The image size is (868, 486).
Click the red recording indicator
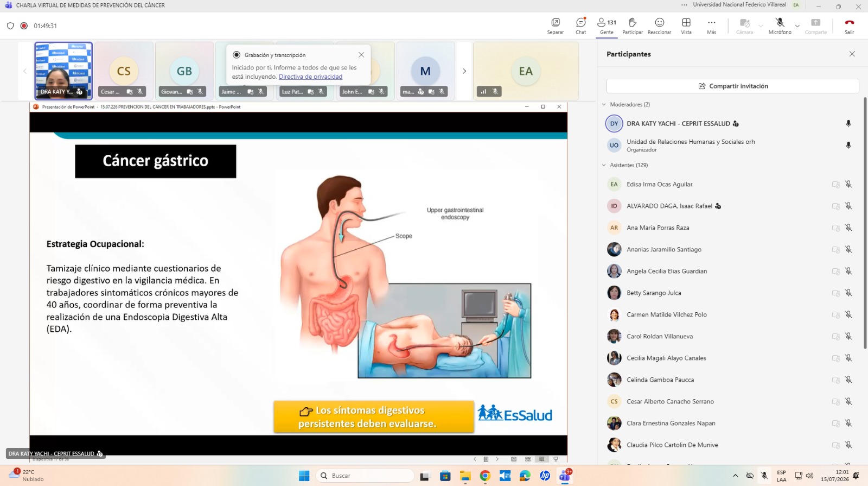(x=24, y=26)
